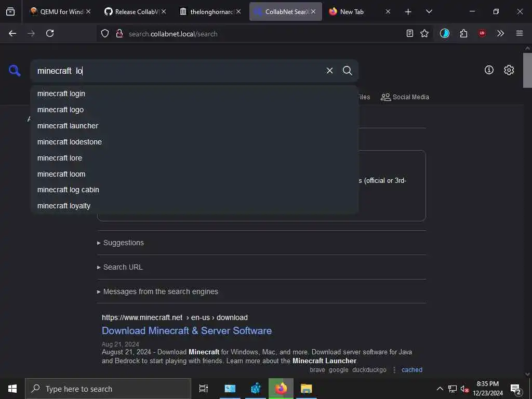Screen dimensions: 532x399
Task: Expand the Search URL section
Action: pyautogui.click(x=120, y=267)
